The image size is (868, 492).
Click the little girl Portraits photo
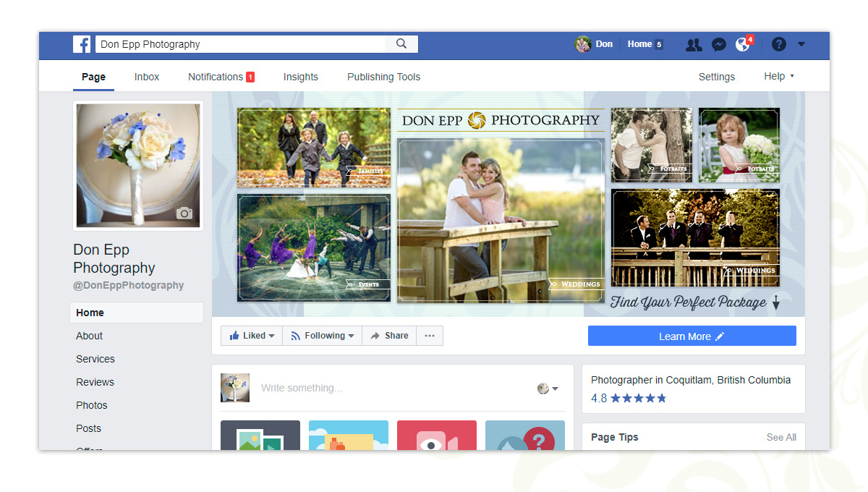click(x=739, y=145)
